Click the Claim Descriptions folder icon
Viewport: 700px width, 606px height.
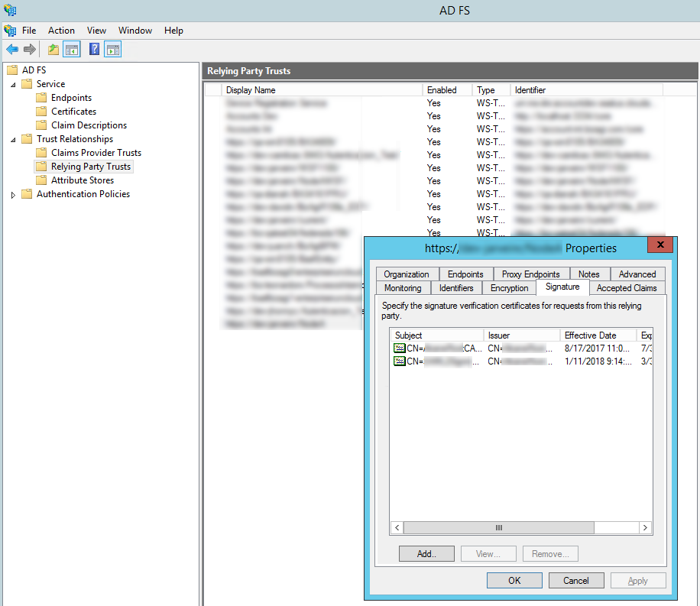[x=41, y=125]
